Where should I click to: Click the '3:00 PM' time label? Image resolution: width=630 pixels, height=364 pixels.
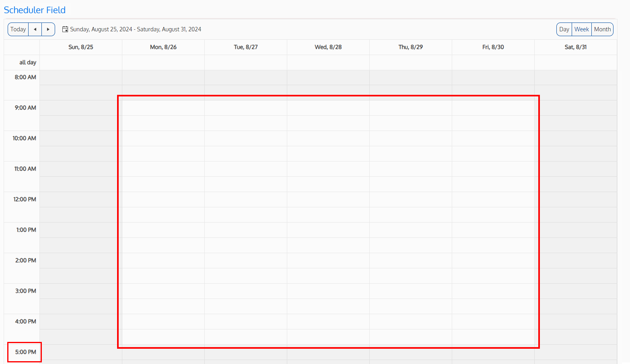pos(26,291)
